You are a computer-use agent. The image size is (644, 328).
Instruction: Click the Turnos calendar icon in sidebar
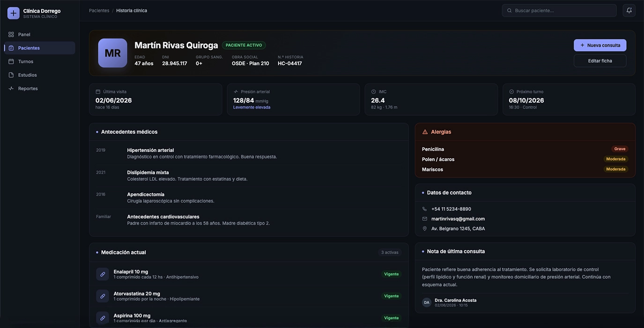(11, 61)
